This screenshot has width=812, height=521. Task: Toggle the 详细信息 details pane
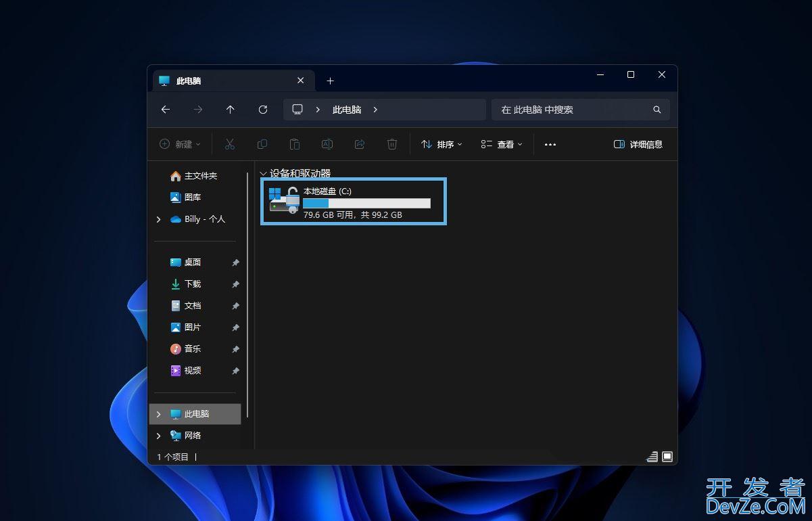(638, 144)
